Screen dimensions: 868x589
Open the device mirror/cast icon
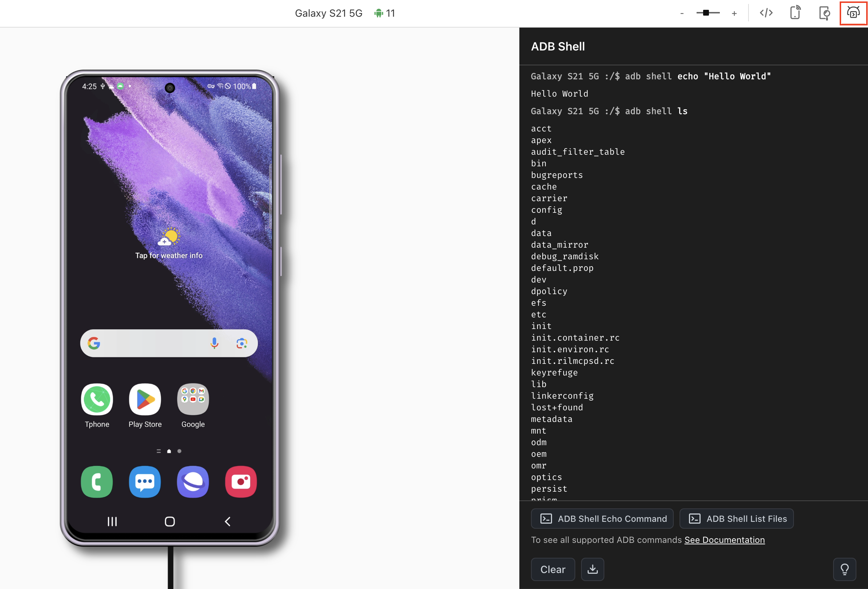click(794, 13)
